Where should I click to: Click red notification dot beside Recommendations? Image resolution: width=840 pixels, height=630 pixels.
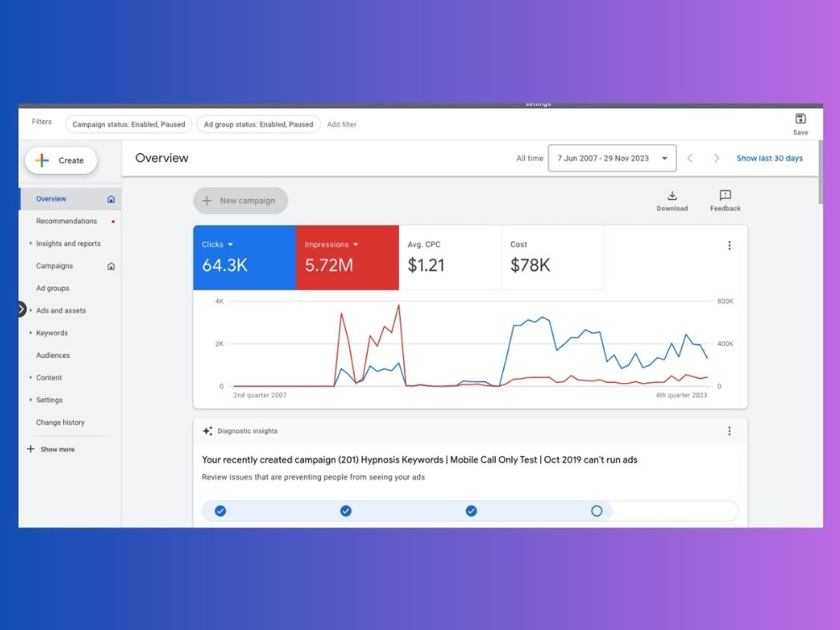tap(113, 221)
